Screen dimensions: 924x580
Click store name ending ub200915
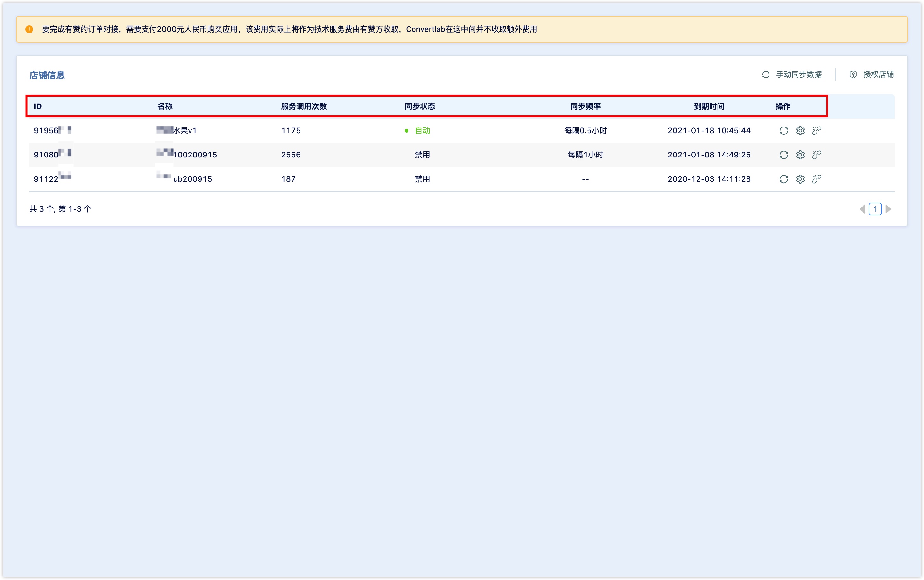184,179
